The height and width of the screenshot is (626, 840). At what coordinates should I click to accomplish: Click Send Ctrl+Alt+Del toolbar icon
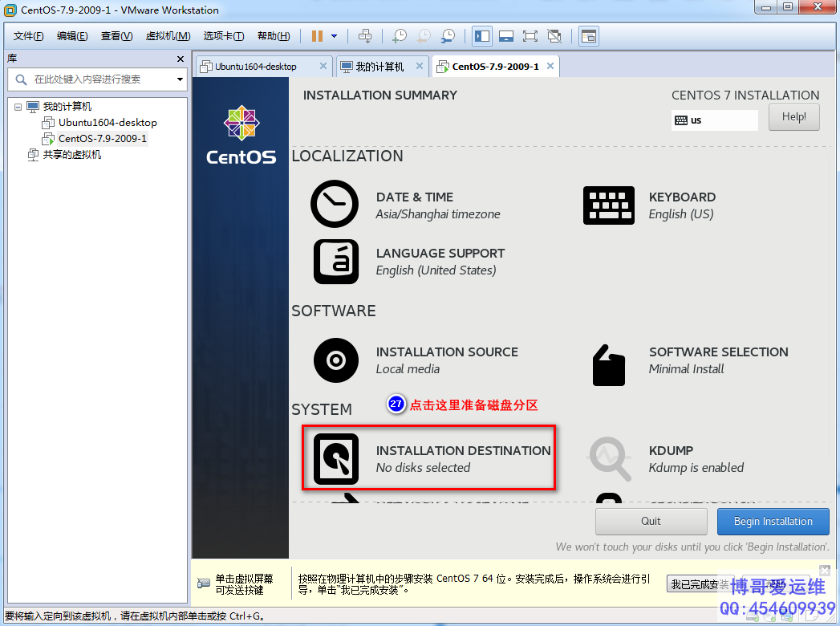pyautogui.click(x=365, y=36)
